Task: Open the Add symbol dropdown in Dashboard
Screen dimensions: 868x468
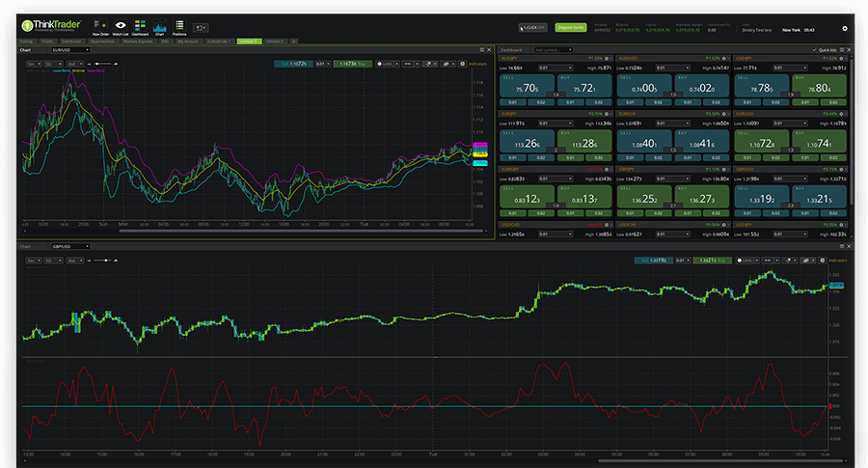Action: tap(552, 49)
